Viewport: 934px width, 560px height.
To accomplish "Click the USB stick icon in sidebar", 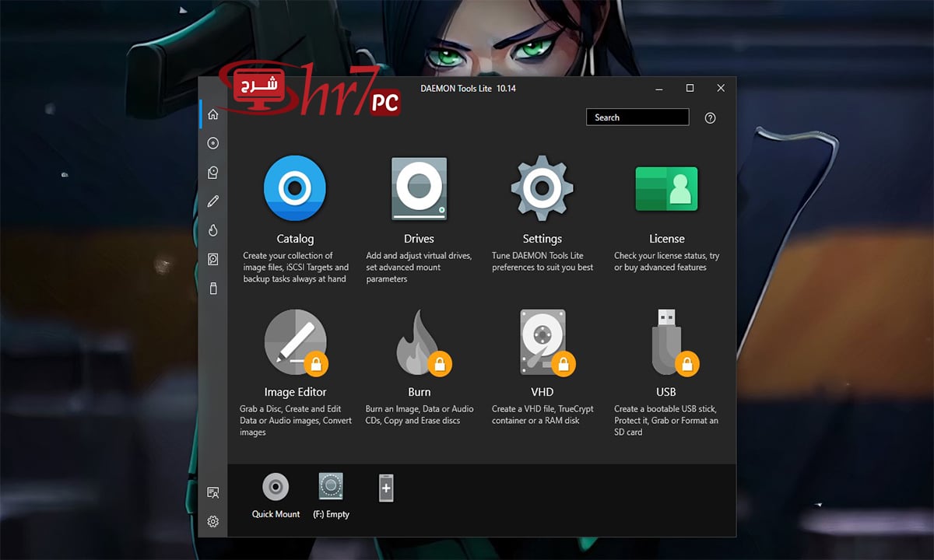I will pyautogui.click(x=212, y=288).
